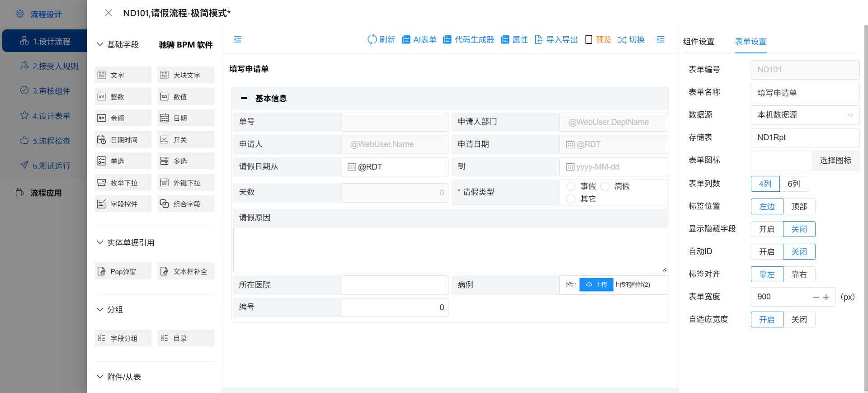Open the 代码生成器 code generator
868x393 pixels.
[x=468, y=40]
